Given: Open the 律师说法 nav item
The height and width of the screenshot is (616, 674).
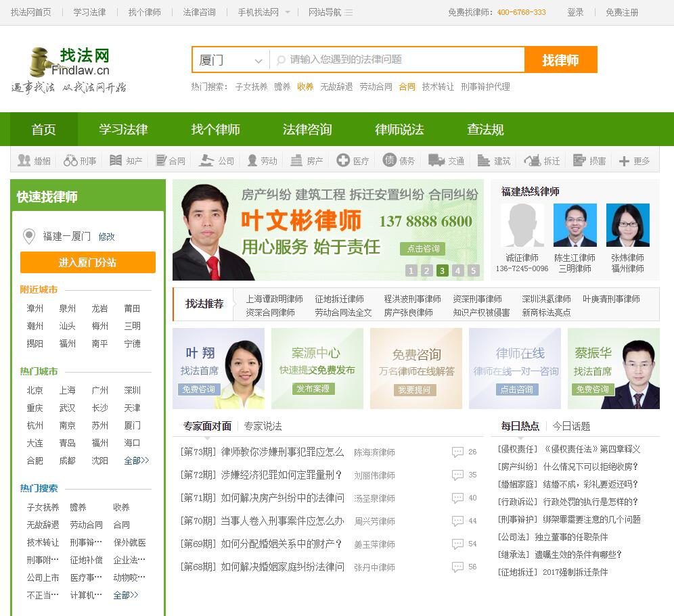Looking at the screenshot, I should point(399,129).
